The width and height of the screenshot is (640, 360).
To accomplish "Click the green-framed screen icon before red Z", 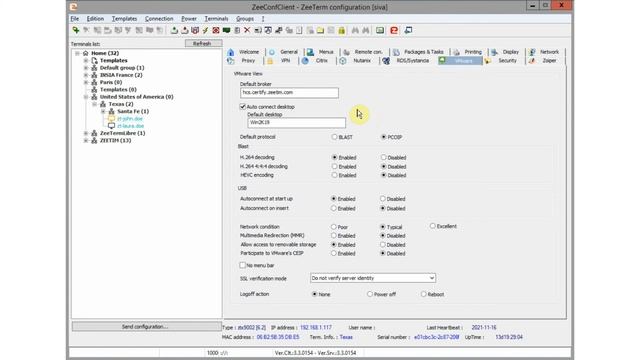I will click(x=380, y=30).
